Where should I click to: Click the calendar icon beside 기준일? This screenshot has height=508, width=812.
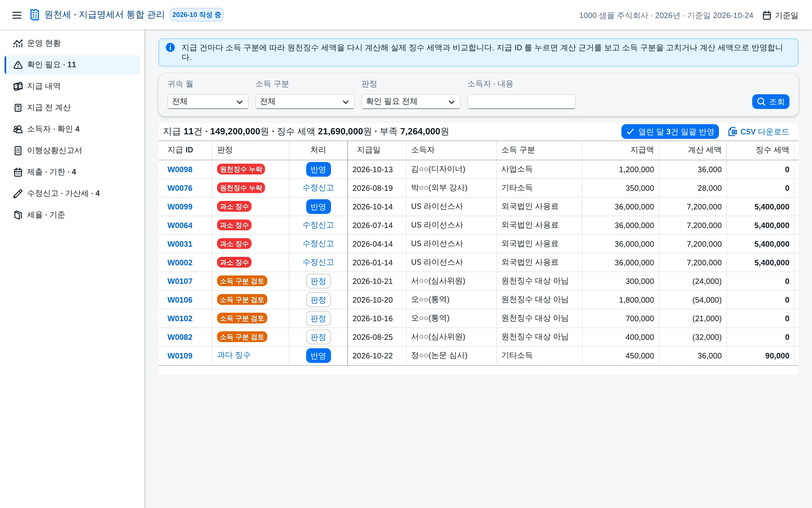click(767, 16)
